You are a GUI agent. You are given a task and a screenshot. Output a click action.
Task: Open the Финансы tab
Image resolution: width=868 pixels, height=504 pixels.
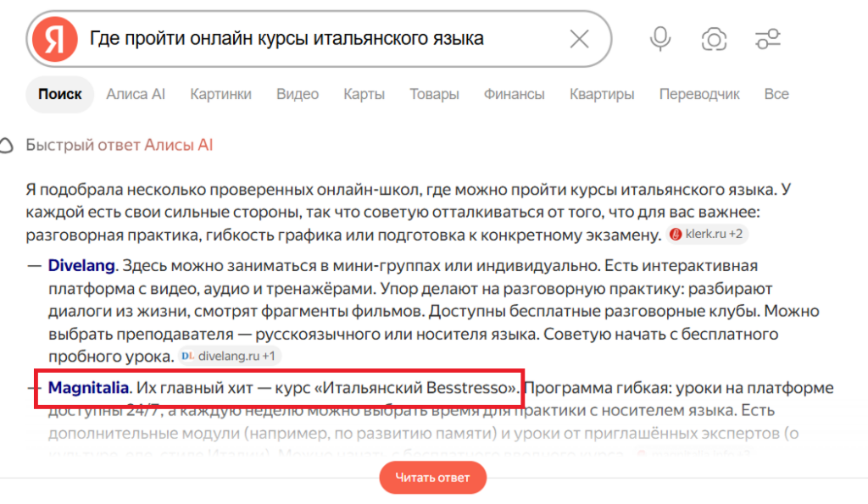(515, 94)
